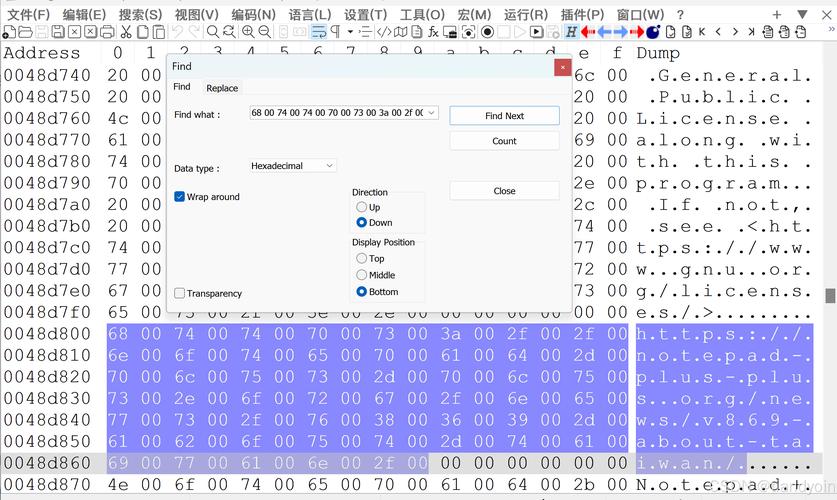The height and width of the screenshot is (500, 837).
Task: Click the Find magnifier toolbar icon
Action: pyautogui.click(x=212, y=32)
